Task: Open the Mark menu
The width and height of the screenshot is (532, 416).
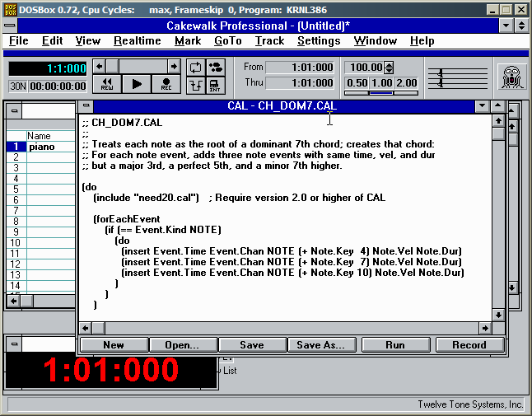Action: [188, 40]
